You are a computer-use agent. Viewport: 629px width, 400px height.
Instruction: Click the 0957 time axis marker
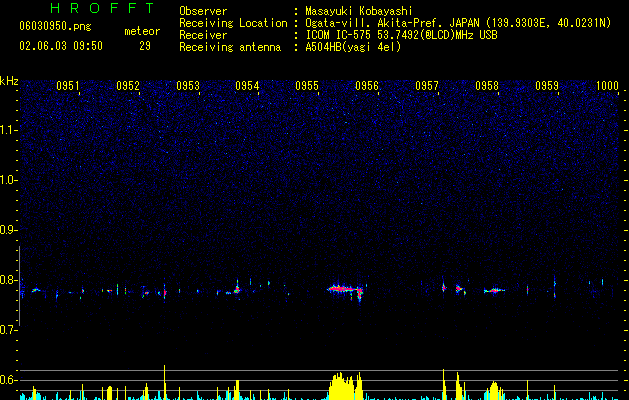click(427, 85)
